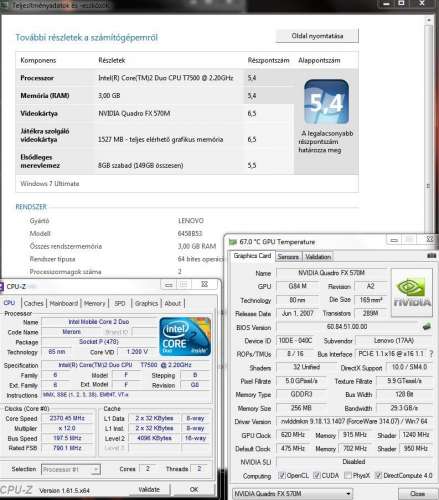Click the Bus Interface question mark in GPU-Z

point(431,354)
